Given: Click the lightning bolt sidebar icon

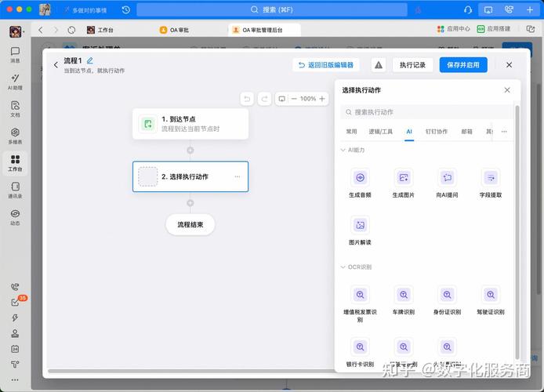Looking at the screenshot, I should pos(15,318).
